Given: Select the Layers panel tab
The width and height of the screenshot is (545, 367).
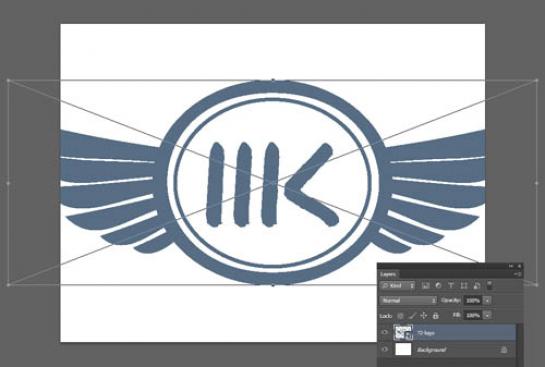Looking at the screenshot, I should pyautogui.click(x=388, y=274).
